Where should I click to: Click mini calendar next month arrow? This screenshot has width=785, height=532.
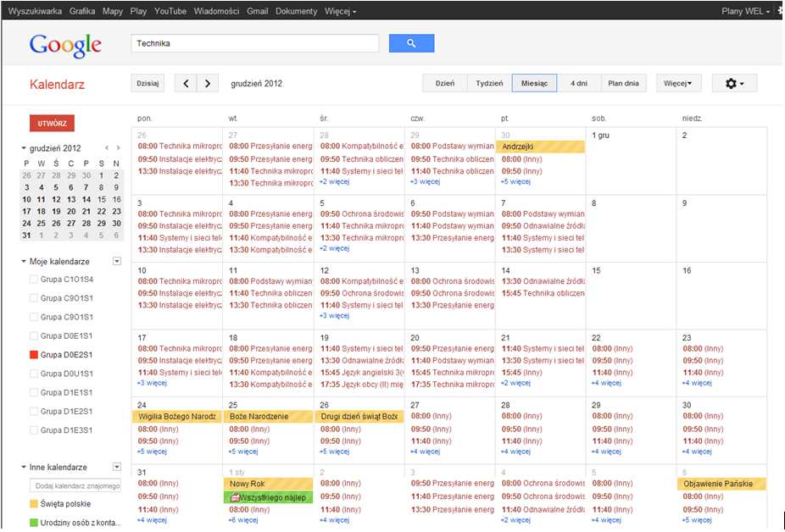118,148
